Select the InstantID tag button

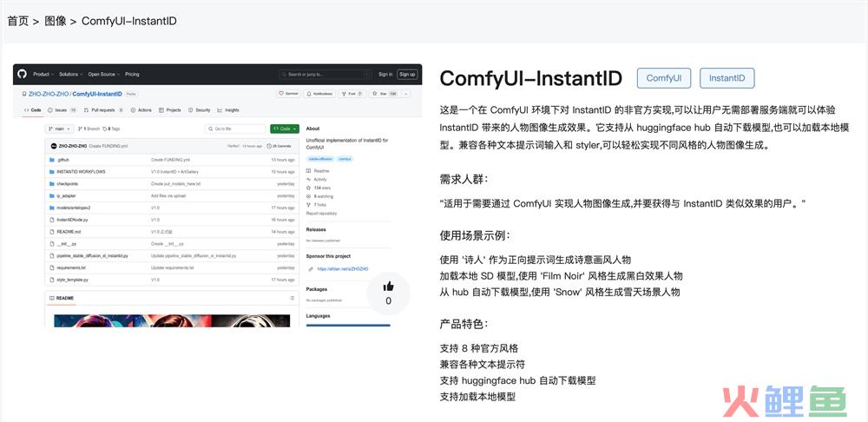(x=727, y=78)
